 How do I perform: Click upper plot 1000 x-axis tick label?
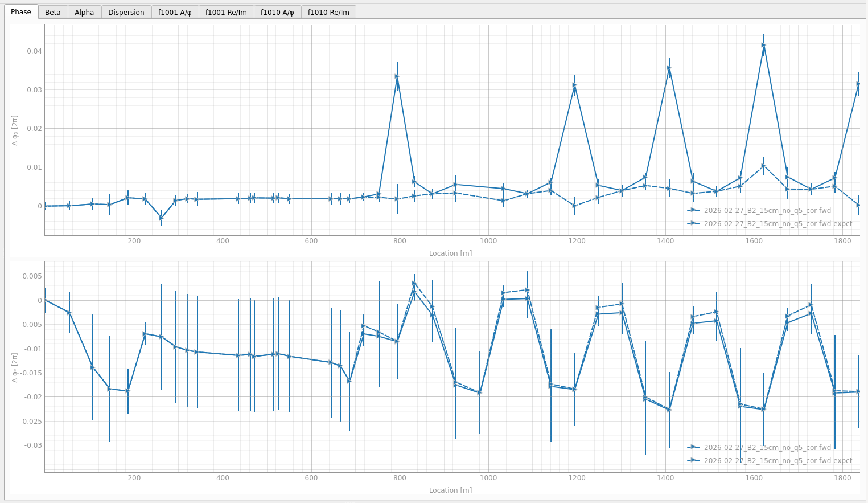(x=488, y=241)
